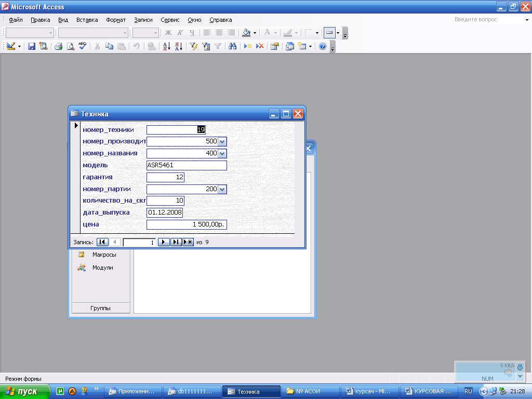Toggle center alignment formatting

click(219, 33)
